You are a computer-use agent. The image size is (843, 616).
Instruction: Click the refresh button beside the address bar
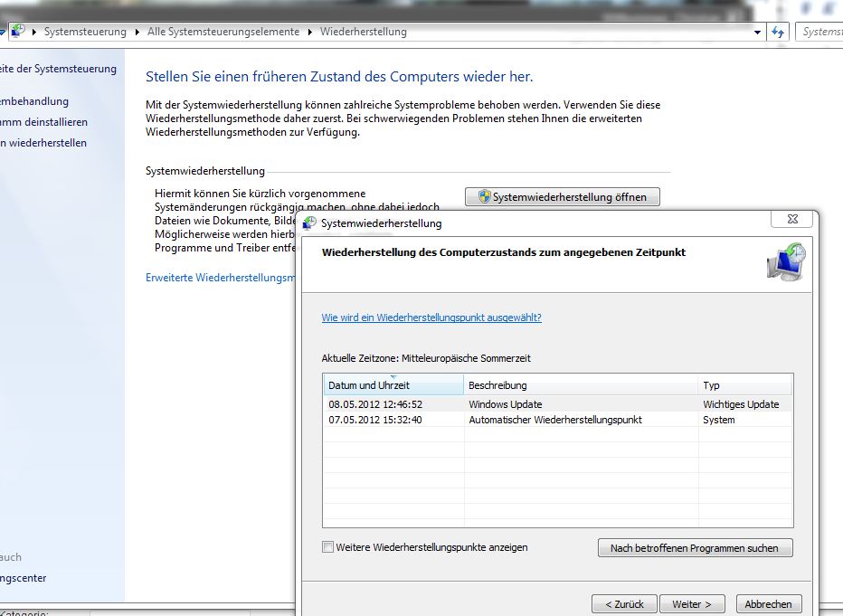click(779, 32)
